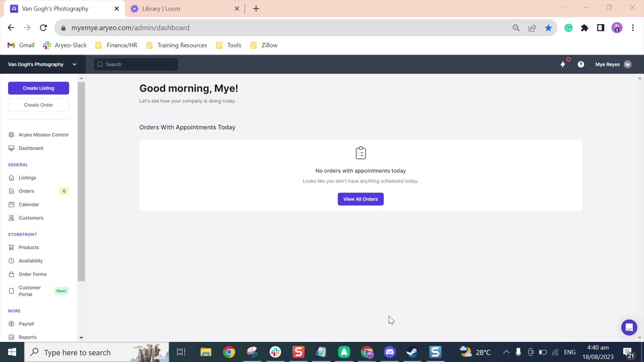Reload the page with the refresh icon
This screenshot has width=644, height=362.
pyautogui.click(x=43, y=28)
